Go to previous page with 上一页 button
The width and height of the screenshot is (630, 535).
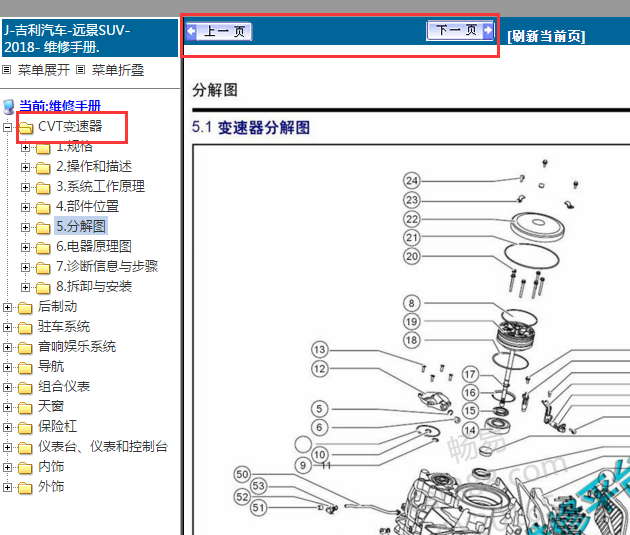point(219,31)
